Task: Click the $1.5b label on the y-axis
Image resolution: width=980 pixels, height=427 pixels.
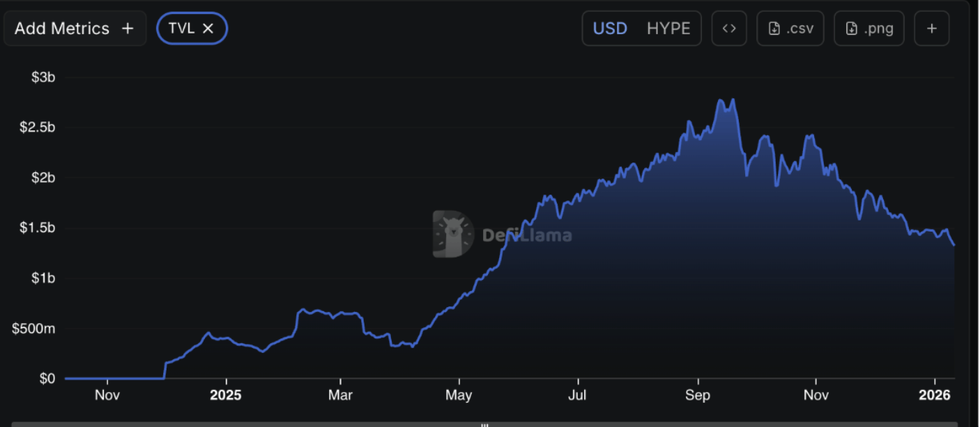Action: pyautogui.click(x=38, y=228)
